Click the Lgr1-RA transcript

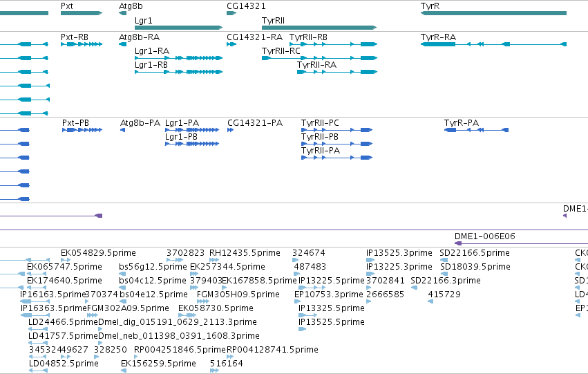click(x=178, y=58)
